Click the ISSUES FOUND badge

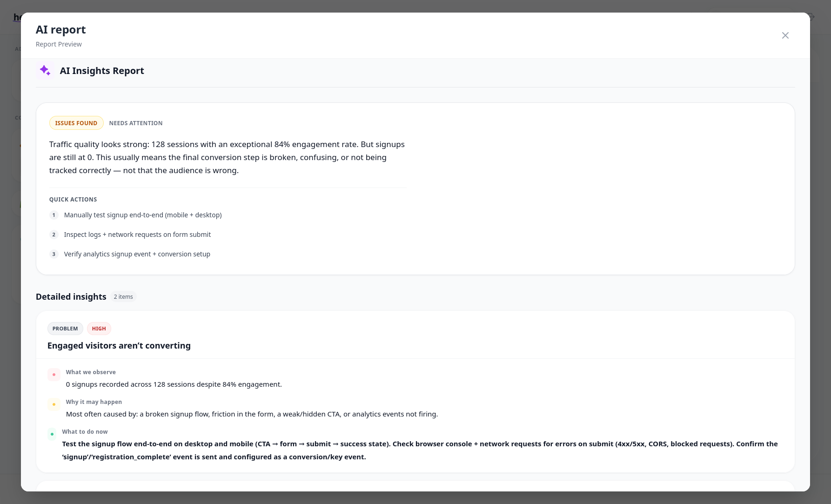(x=76, y=123)
